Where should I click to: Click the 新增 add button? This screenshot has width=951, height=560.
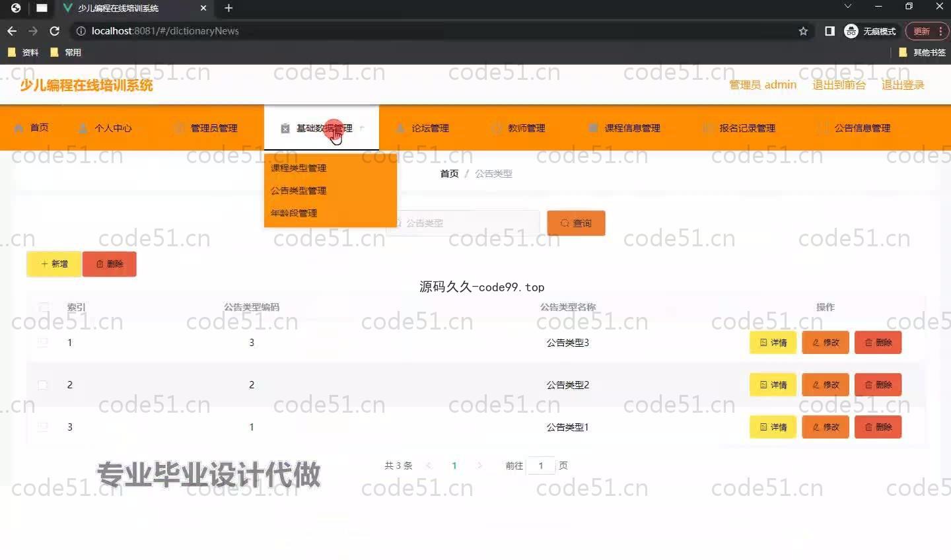click(x=54, y=263)
